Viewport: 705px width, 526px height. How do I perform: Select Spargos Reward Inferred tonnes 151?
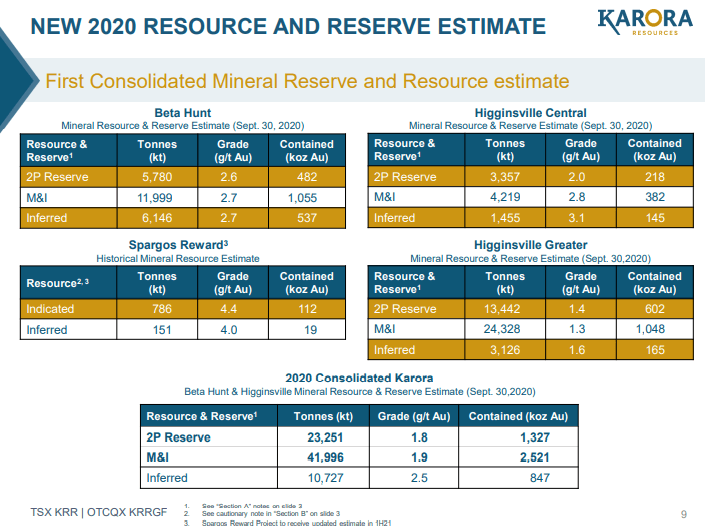162,330
